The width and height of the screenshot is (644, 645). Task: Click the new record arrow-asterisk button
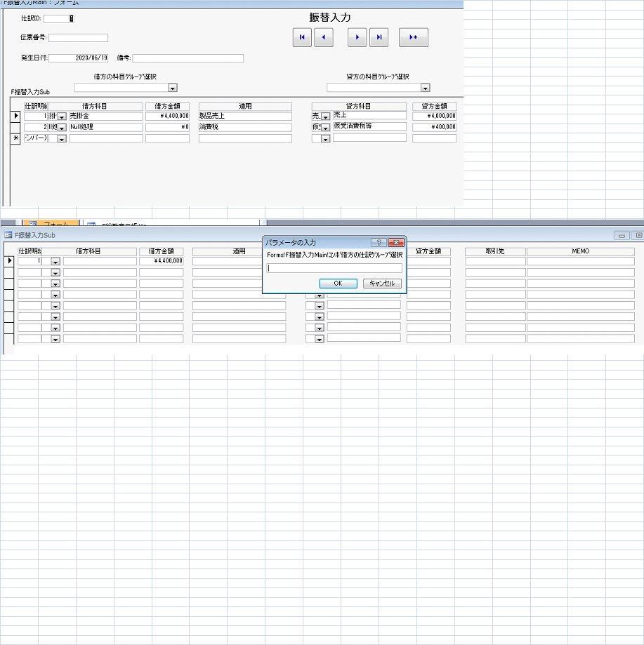click(x=413, y=38)
